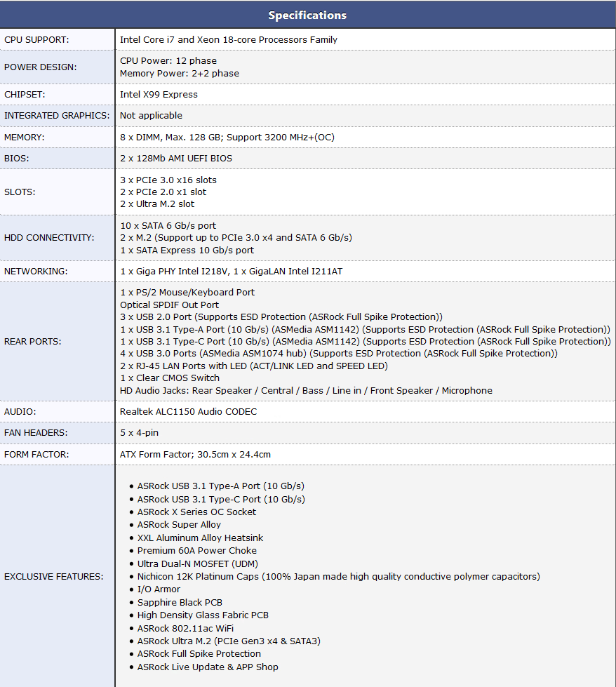This screenshot has width=616, height=687.
Task: Select the FAN HEADERS label
Action: 36,433
